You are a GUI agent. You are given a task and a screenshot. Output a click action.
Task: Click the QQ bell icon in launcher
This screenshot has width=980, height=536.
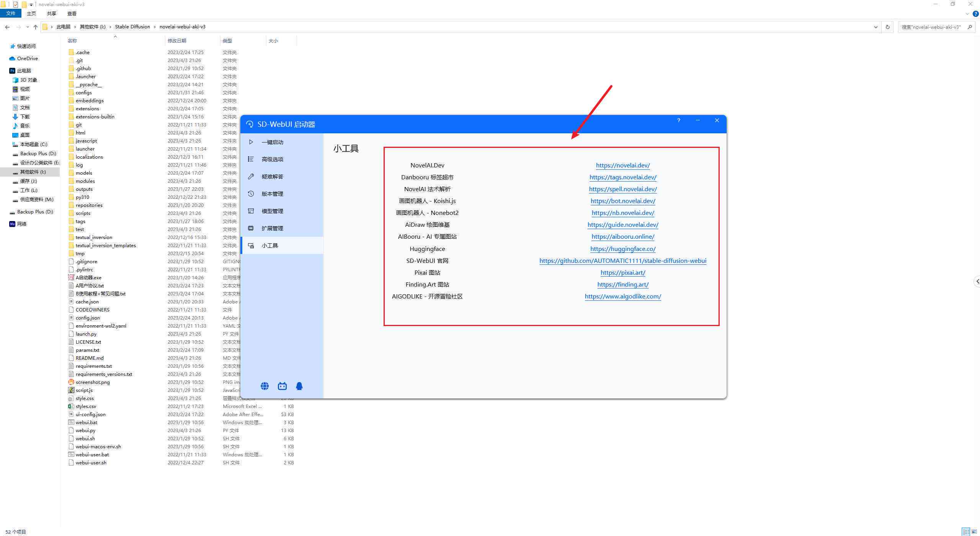299,386
